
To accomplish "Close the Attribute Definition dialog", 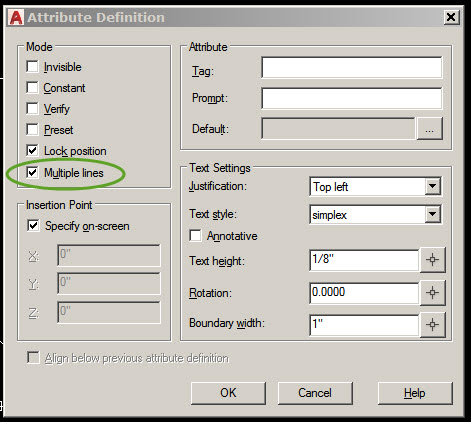I will click(451, 17).
